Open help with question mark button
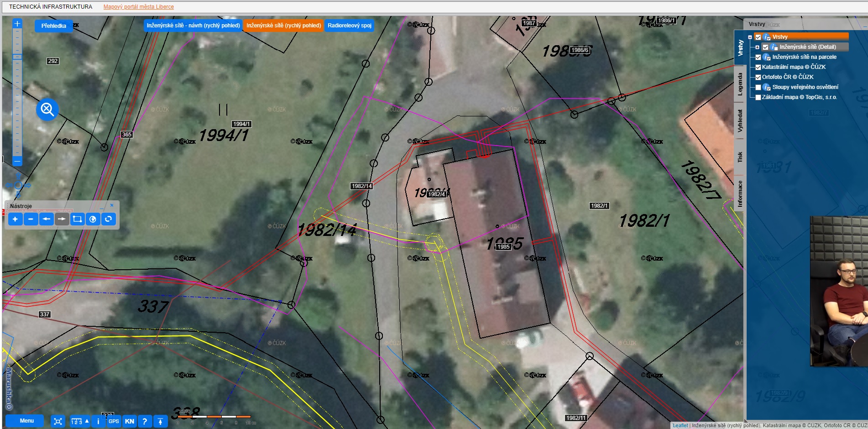Screen dimensions: 868x429 click(x=145, y=421)
